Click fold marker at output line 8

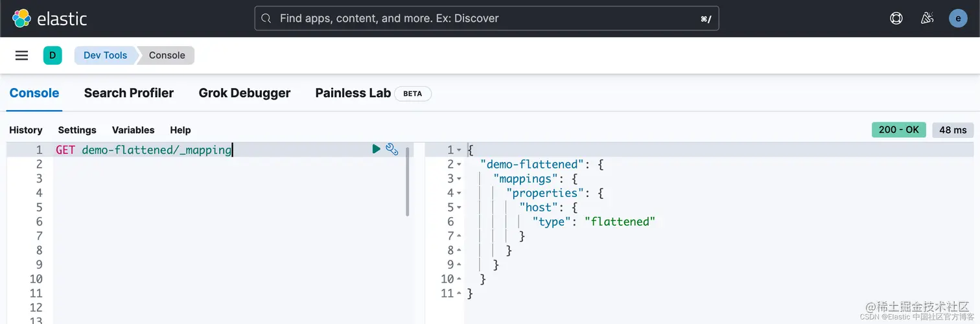click(460, 250)
